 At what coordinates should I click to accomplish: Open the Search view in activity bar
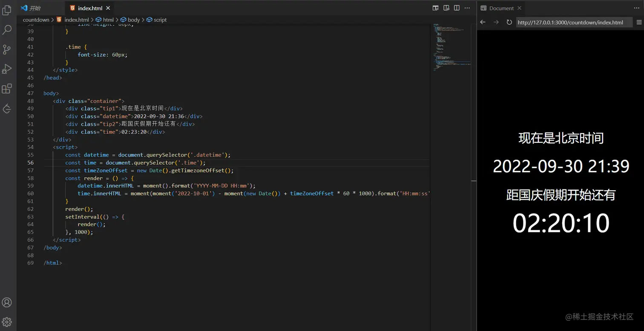click(x=7, y=29)
